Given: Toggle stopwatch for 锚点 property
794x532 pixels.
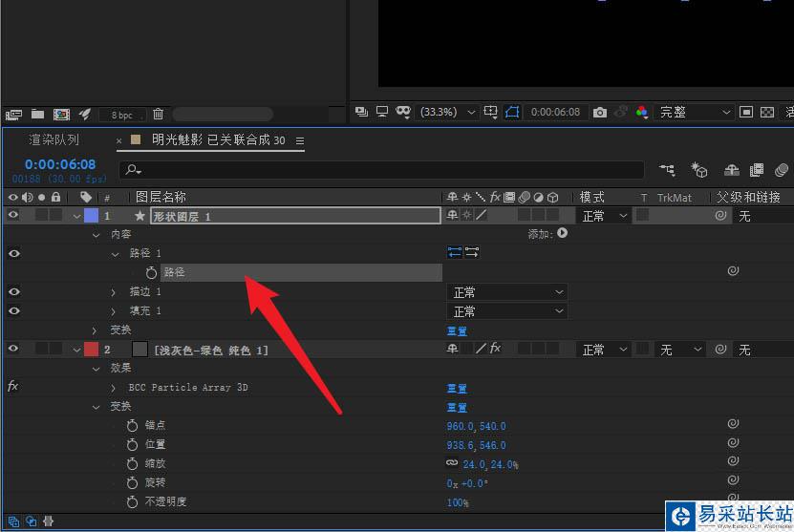Looking at the screenshot, I should (132, 426).
